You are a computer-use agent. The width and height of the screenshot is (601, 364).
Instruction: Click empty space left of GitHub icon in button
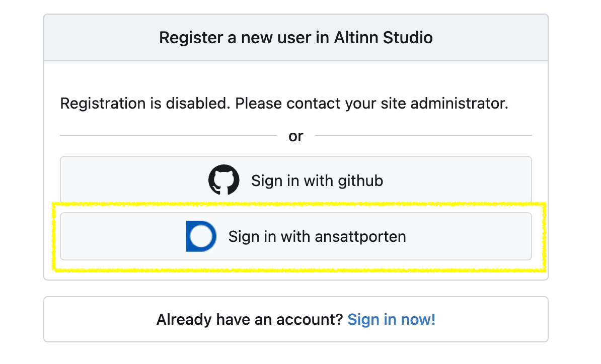point(134,179)
